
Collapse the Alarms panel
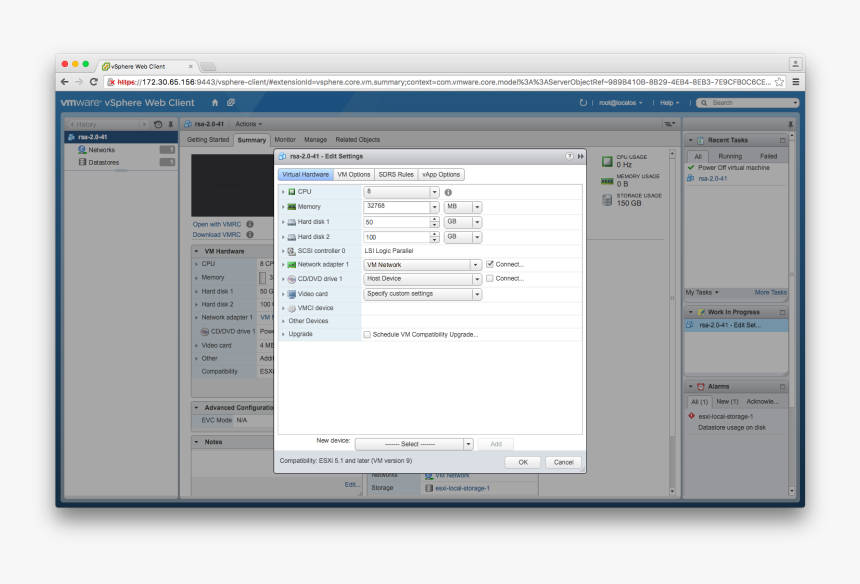point(691,387)
